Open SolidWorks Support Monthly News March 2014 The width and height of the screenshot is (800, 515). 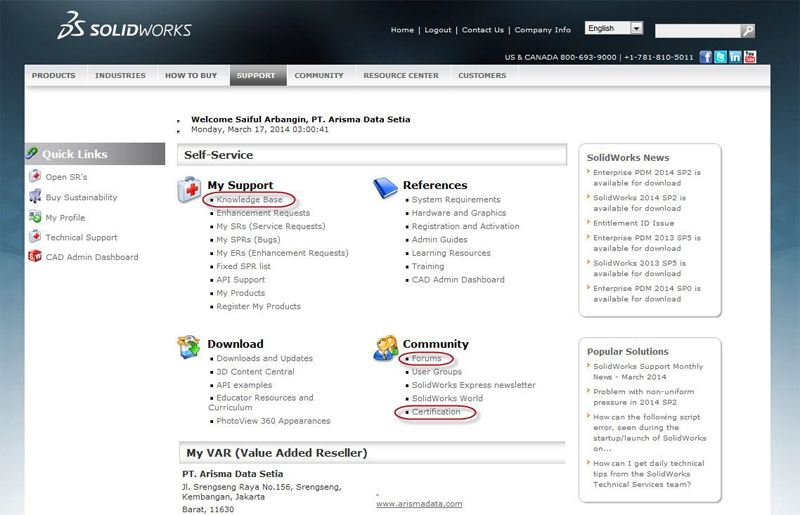(647, 372)
